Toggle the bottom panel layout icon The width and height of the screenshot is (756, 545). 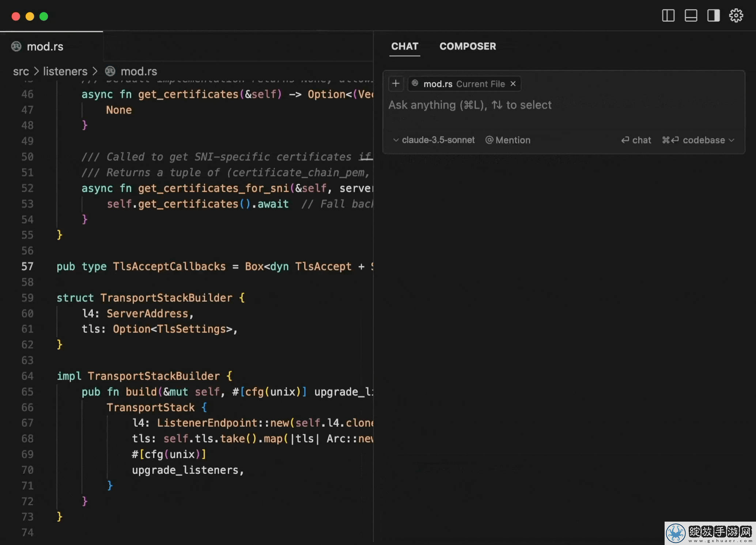pos(691,16)
